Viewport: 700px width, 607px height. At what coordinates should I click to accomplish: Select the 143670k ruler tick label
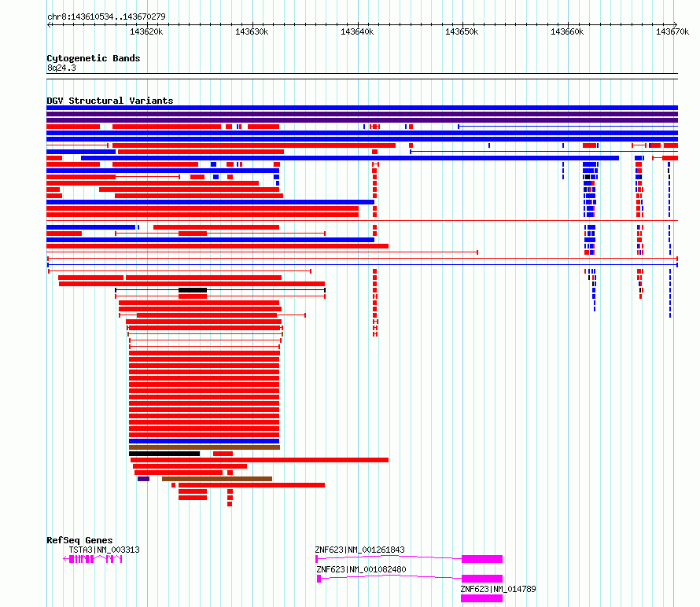672,31
